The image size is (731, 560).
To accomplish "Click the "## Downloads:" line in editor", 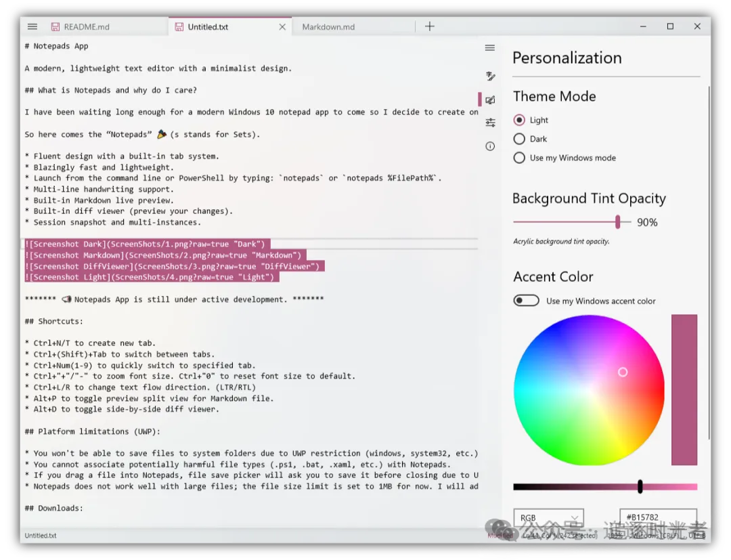I will click(x=54, y=509).
